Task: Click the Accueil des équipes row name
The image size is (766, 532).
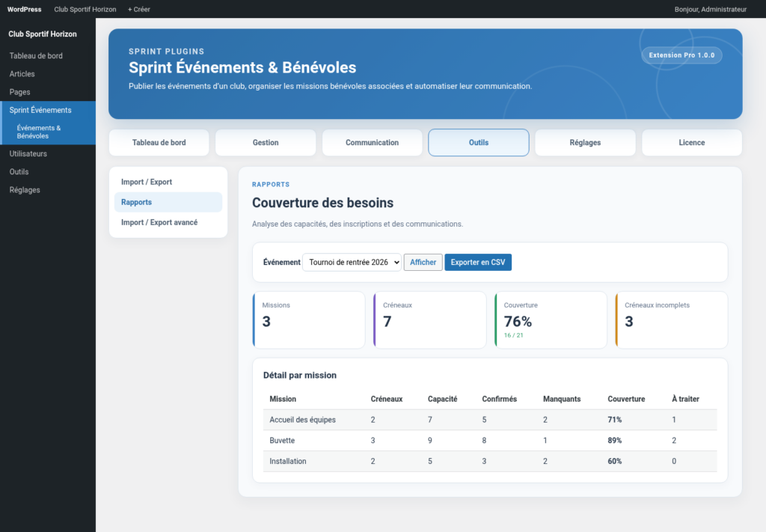Action: pyautogui.click(x=302, y=420)
